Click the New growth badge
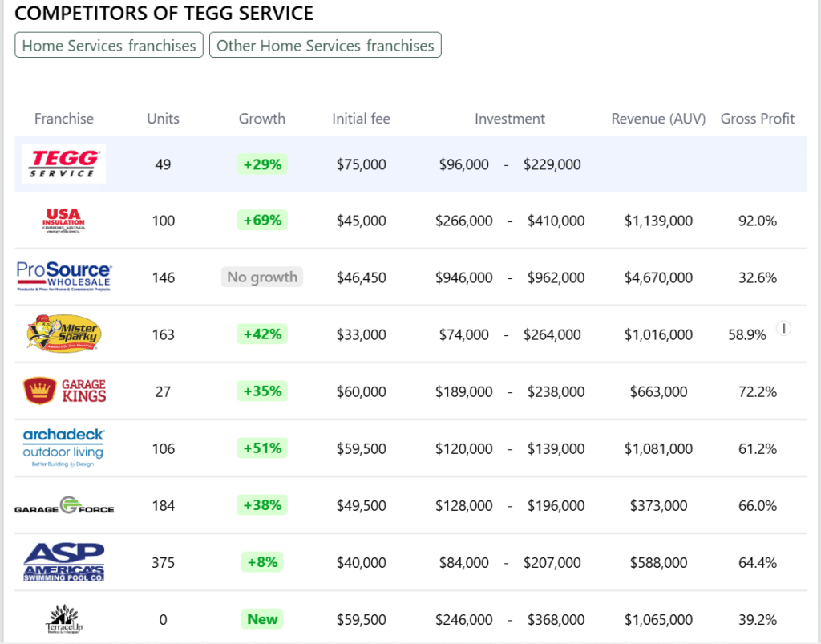Screen dimensions: 821x644 [x=262, y=619]
